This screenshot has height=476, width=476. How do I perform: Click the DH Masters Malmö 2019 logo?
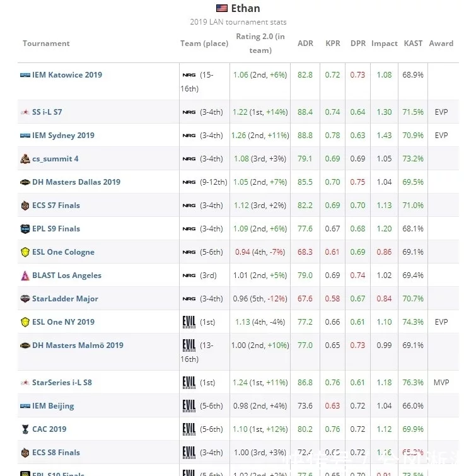(x=25, y=345)
